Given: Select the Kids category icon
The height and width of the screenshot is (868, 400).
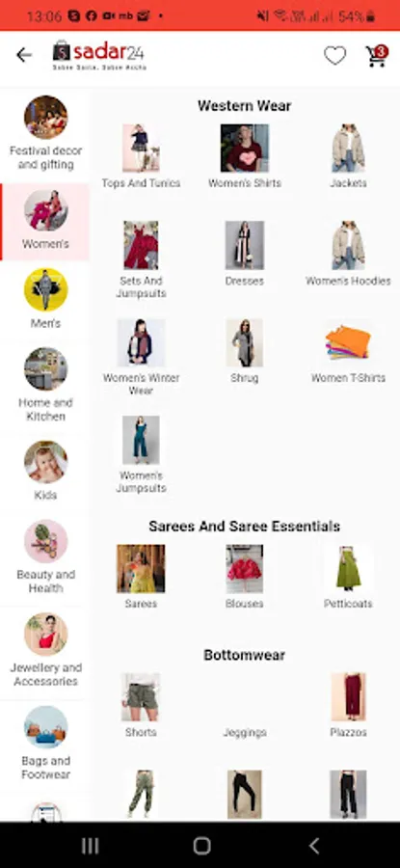Looking at the screenshot, I should pyautogui.click(x=45, y=462).
